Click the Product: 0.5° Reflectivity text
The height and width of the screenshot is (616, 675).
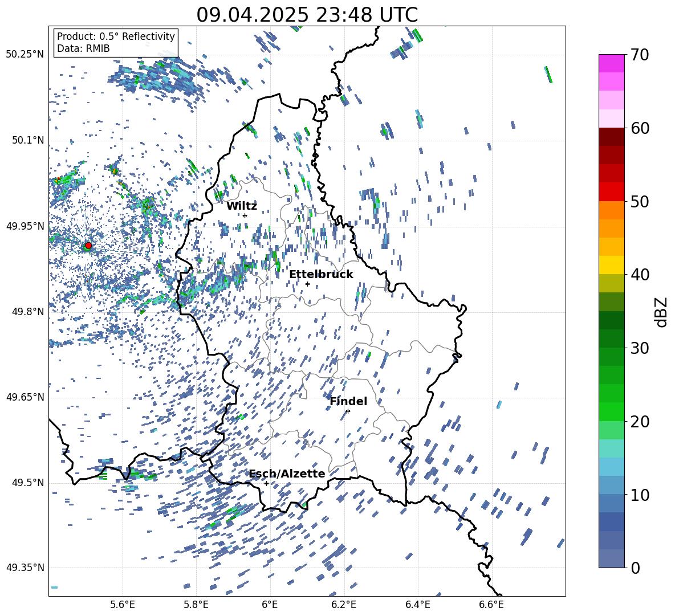pos(116,36)
